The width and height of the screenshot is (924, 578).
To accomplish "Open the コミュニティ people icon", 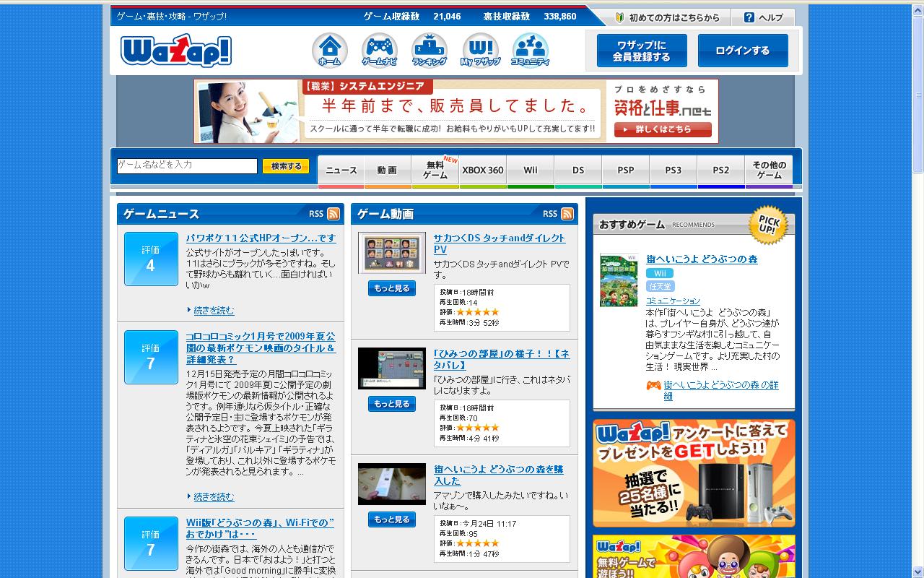I will click(530, 50).
